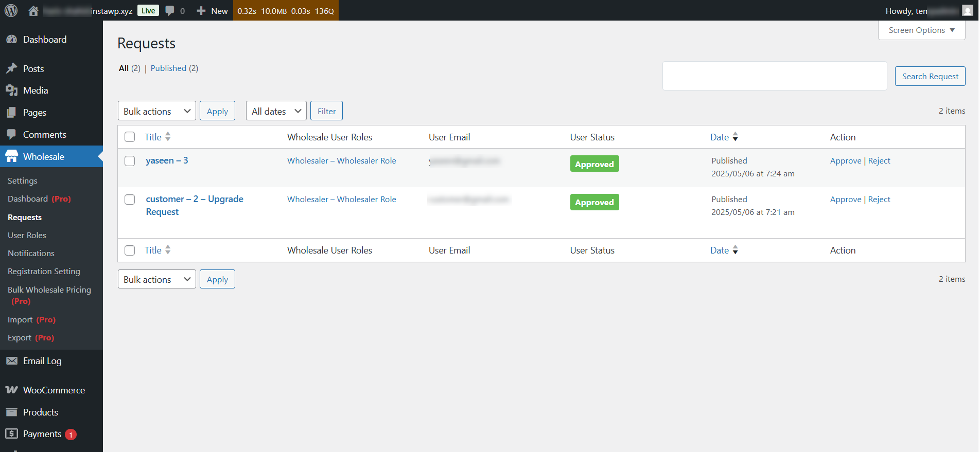This screenshot has height=452, width=980.
Task: Click the Payments dollar icon
Action: coord(11,434)
